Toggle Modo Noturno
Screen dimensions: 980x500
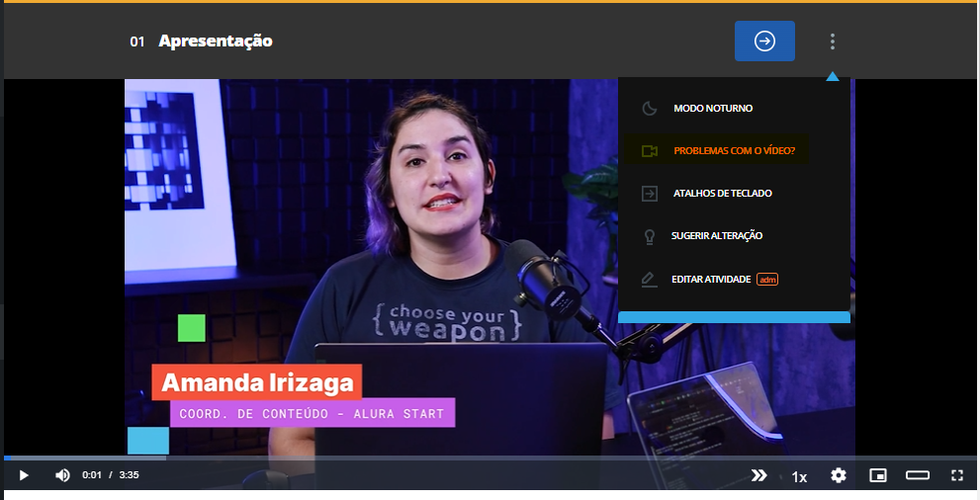point(713,109)
